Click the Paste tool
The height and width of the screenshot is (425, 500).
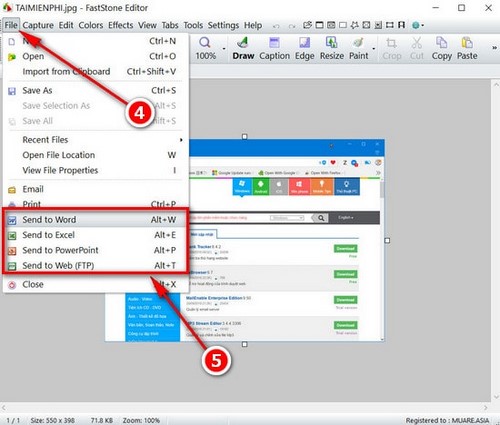pos(467,48)
